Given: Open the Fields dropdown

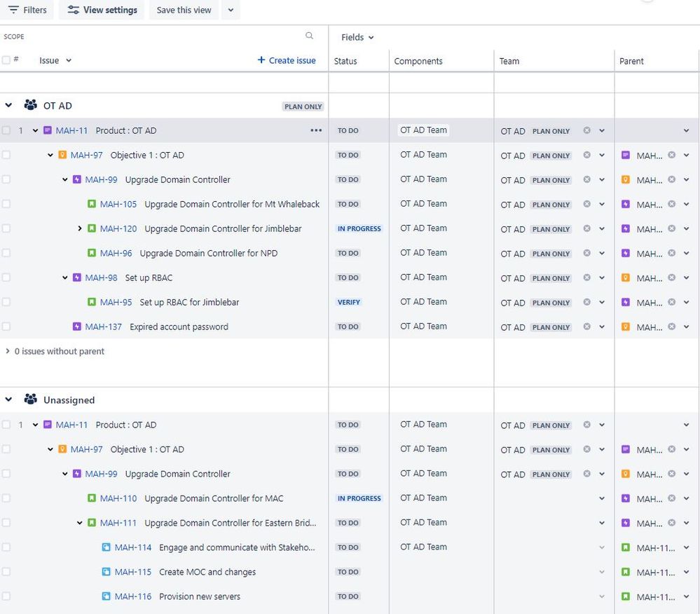Looking at the screenshot, I should pyautogui.click(x=357, y=38).
